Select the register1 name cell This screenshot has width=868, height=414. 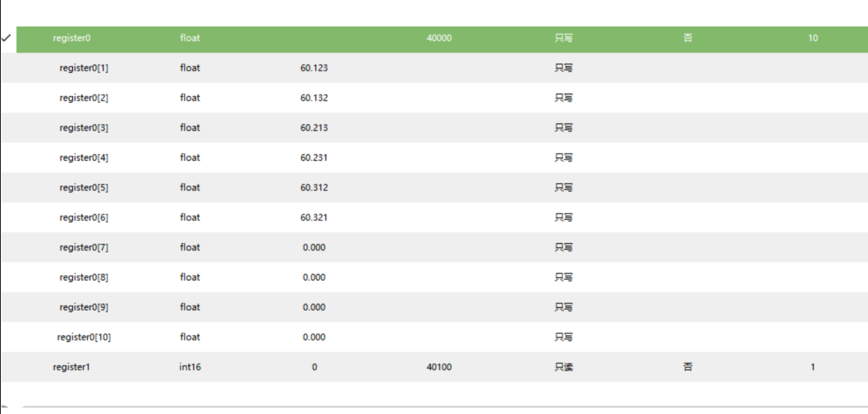click(71, 367)
